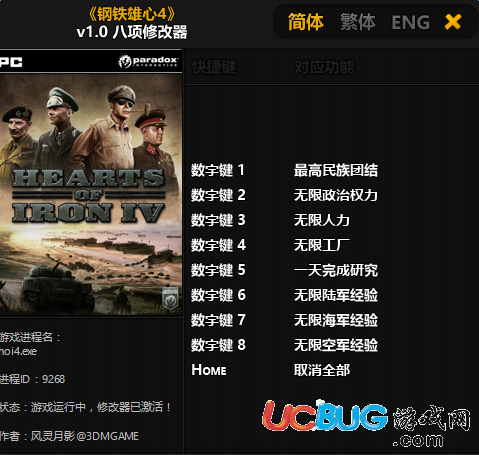Toggle 无限政治权力 option
This screenshot has width=479, height=455.
tap(336, 195)
